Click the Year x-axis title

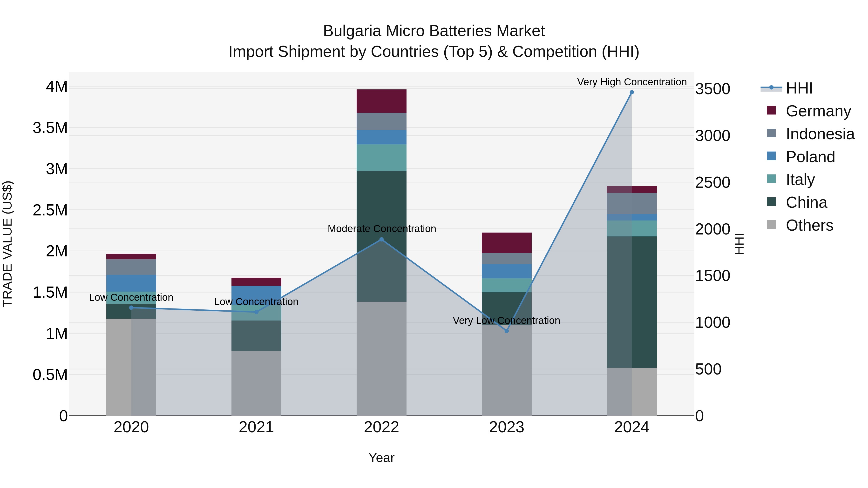pos(381,458)
